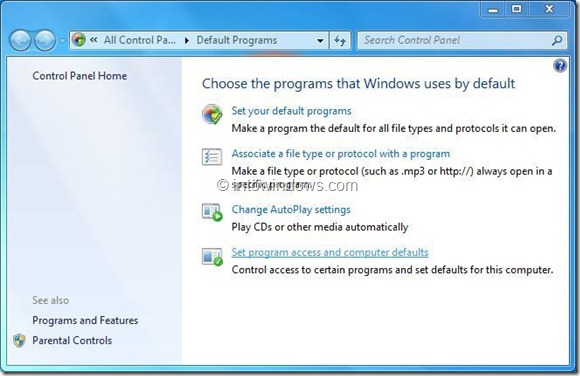Click the shield icon beside Parental Controls
Screen dimensions: 580x376
[19, 340]
